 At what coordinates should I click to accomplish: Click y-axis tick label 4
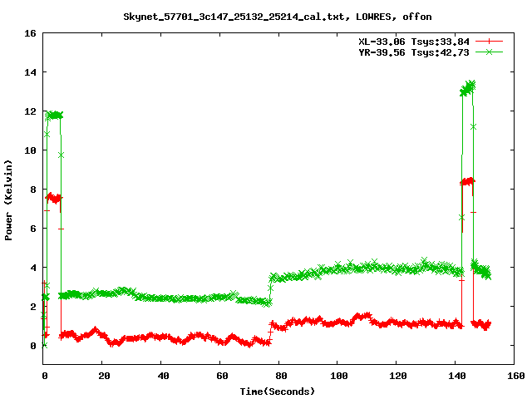(x=33, y=268)
